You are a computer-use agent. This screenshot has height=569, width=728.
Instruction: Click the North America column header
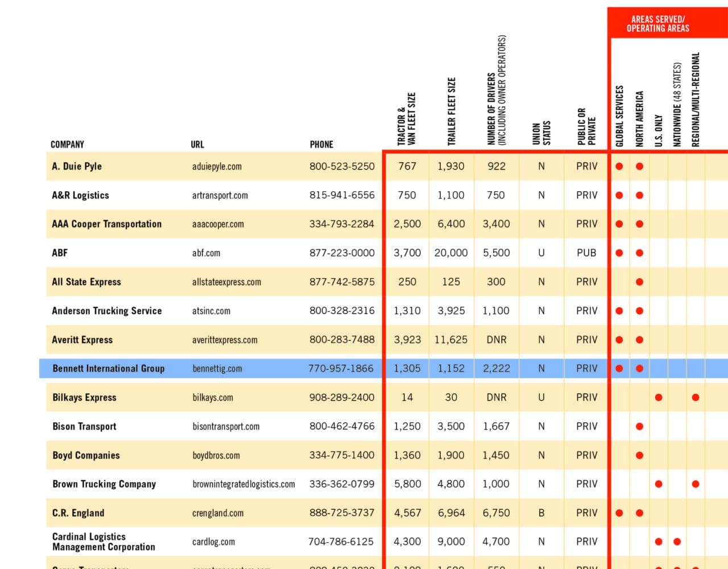pyautogui.click(x=639, y=119)
